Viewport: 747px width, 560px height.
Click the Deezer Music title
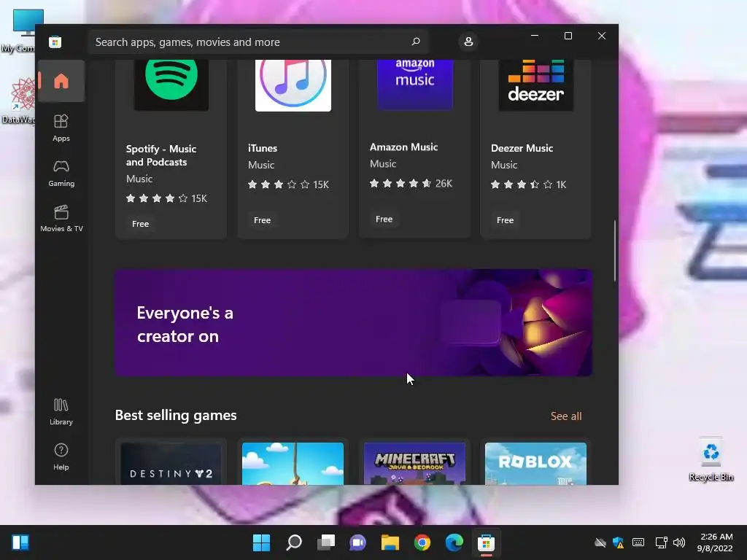click(x=522, y=148)
